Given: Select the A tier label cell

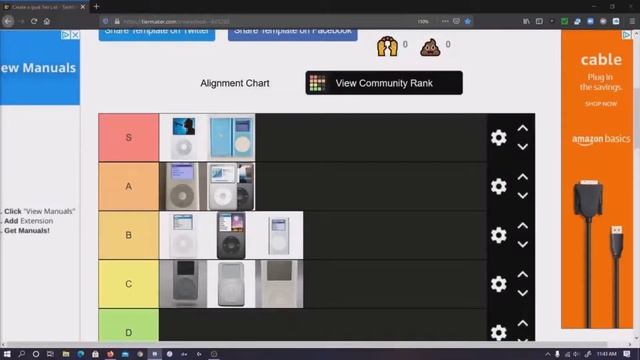Looking at the screenshot, I should (129, 186).
